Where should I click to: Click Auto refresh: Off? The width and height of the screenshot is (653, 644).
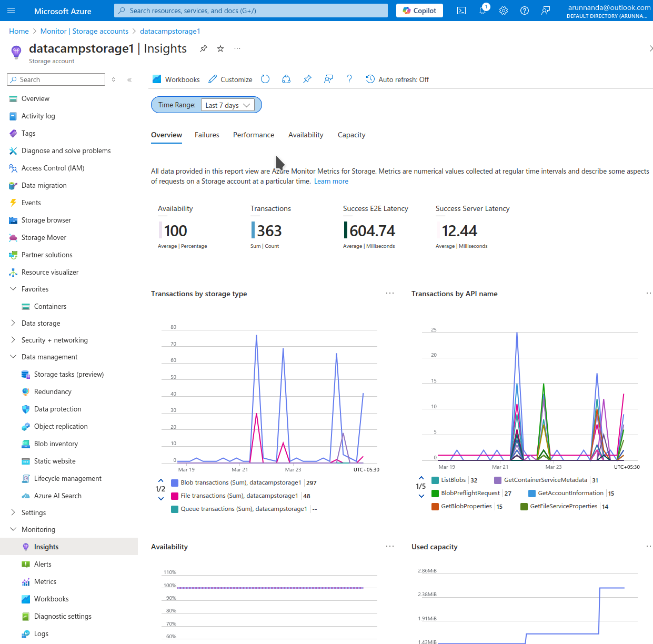pos(397,79)
